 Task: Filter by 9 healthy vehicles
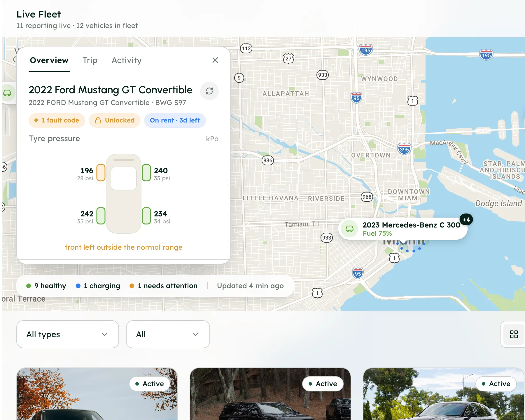pos(46,286)
